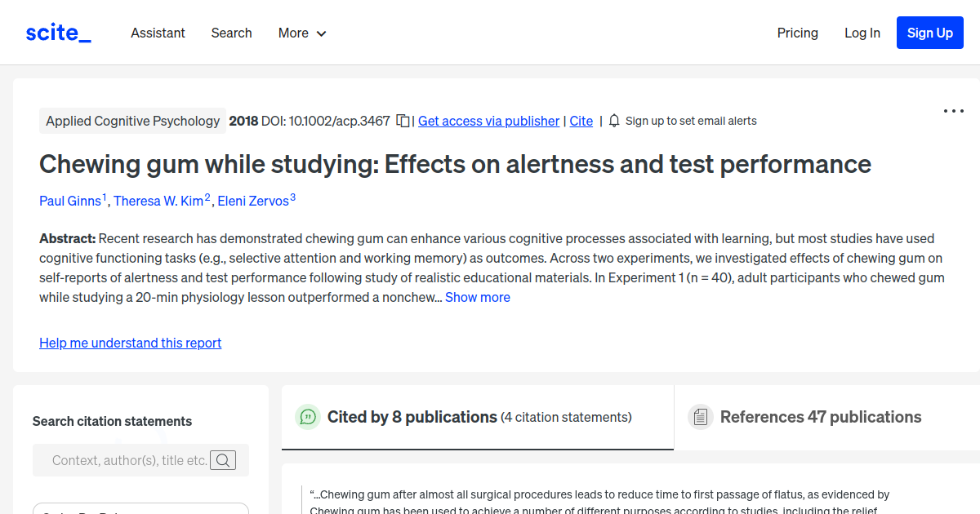Image resolution: width=980 pixels, height=514 pixels.
Task: Open the Assistant menu item
Action: click(158, 33)
